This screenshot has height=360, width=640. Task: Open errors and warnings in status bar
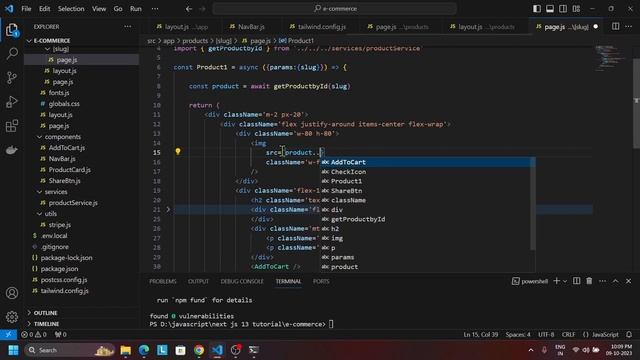pyautogui.click(x=34, y=334)
